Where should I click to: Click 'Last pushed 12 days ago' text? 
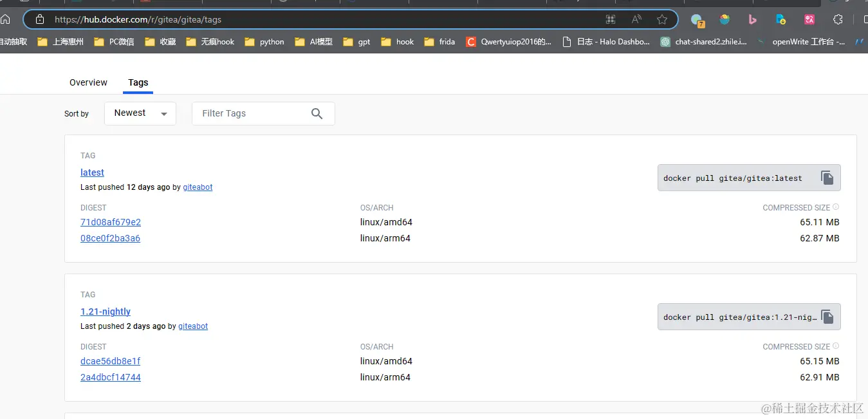click(125, 187)
